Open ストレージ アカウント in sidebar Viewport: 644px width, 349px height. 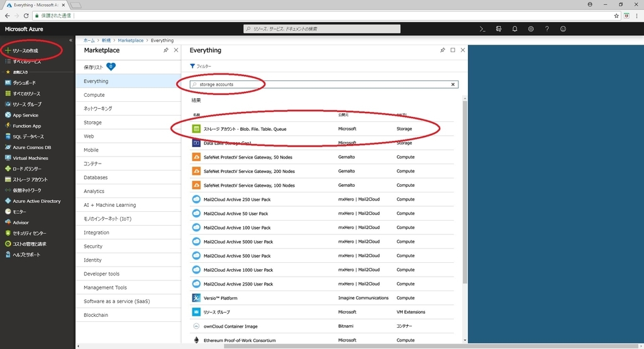coord(26,179)
